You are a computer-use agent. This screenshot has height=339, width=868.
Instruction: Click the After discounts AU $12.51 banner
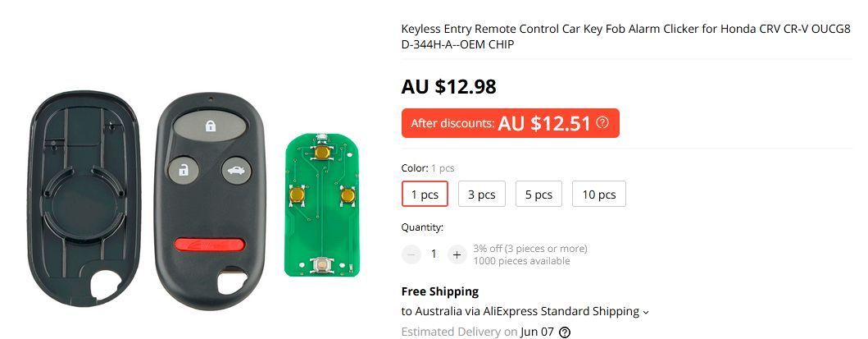(x=511, y=123)
